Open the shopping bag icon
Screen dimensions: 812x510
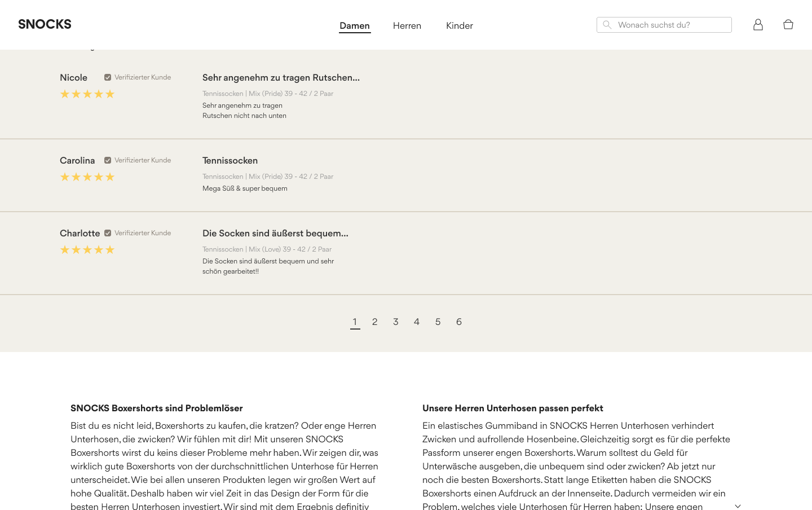[788, 24]
